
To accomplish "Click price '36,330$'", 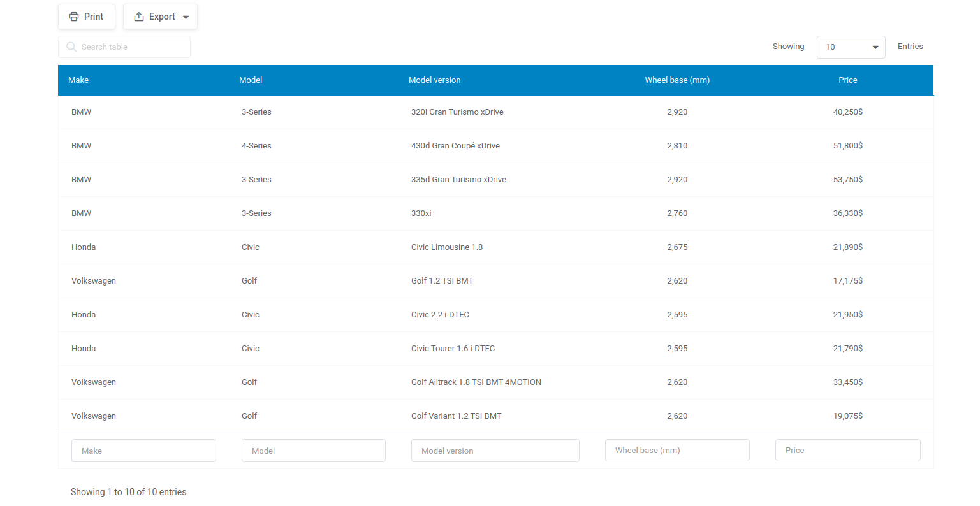I will [848, 213].
